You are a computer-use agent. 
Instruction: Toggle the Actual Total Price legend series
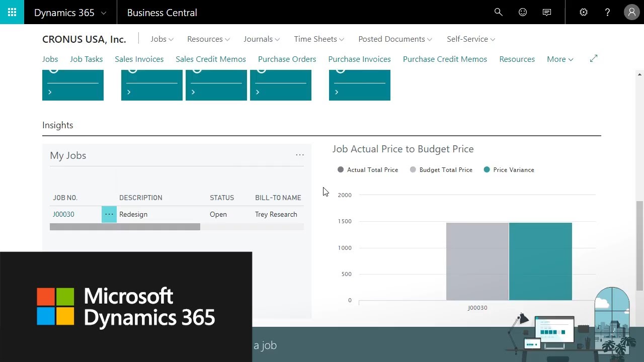pyautogui.click(x=368, y=170)
